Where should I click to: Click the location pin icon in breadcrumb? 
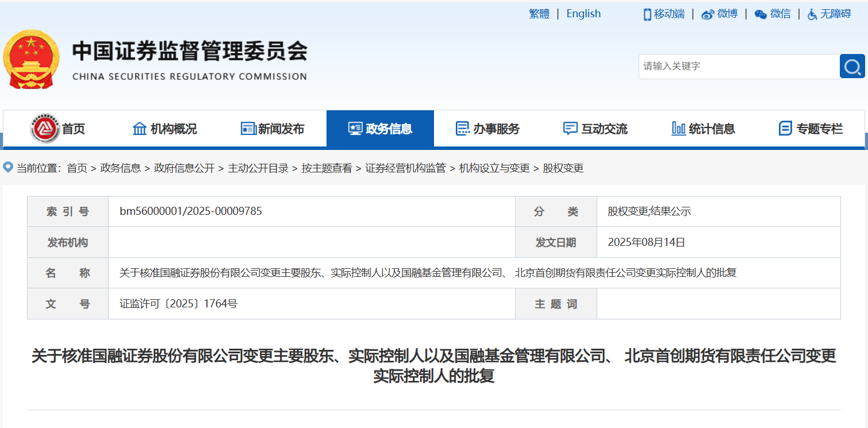[x=8, y=168]
